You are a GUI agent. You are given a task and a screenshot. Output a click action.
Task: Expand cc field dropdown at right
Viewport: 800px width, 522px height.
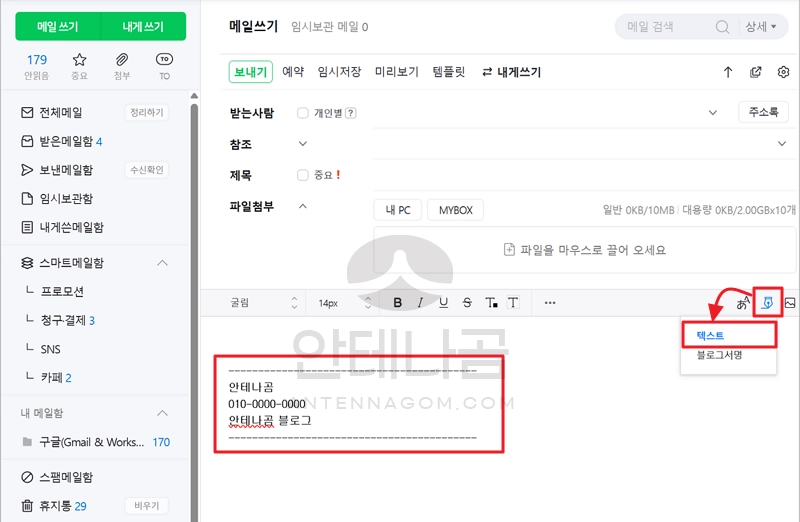pos(782,144)
